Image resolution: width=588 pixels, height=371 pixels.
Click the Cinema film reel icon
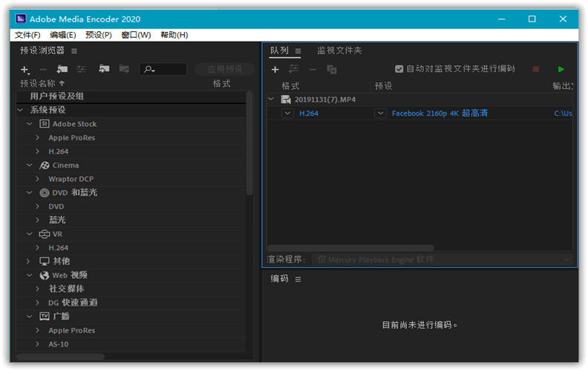pos(45,165)
